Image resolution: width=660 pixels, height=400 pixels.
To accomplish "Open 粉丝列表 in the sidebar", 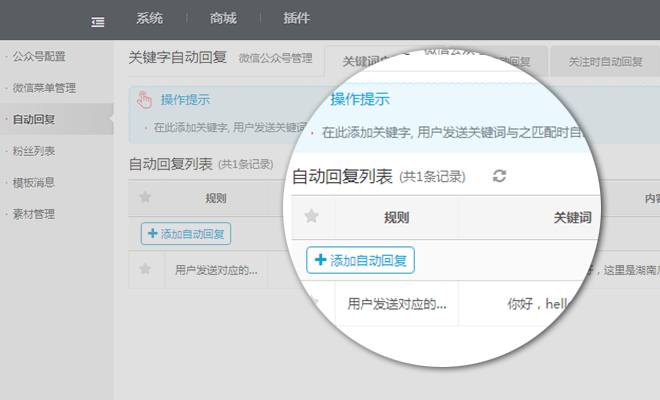I will tap(34, 151).
